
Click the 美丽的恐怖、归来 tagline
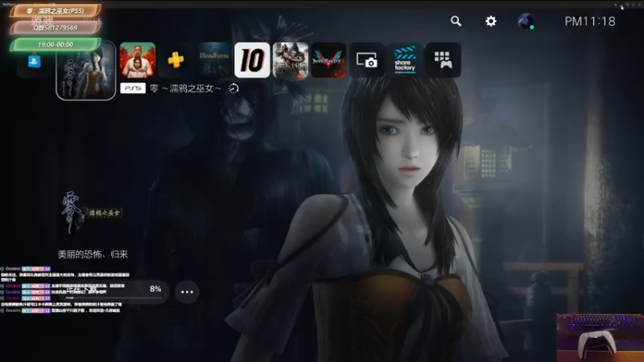pos(93,254)
